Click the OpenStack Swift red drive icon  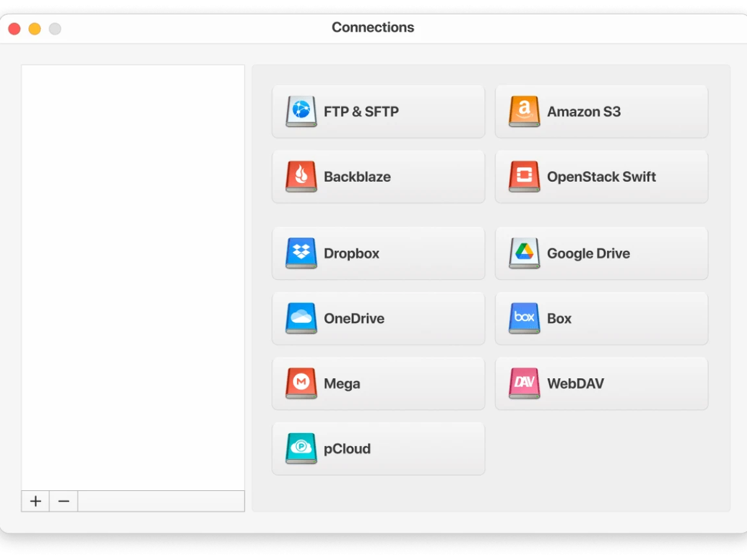(524, 177)
